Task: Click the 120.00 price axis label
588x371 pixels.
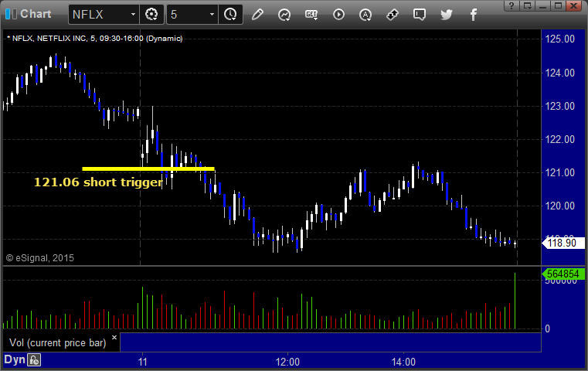Action: pyautogui.click(x=560, y=206)
